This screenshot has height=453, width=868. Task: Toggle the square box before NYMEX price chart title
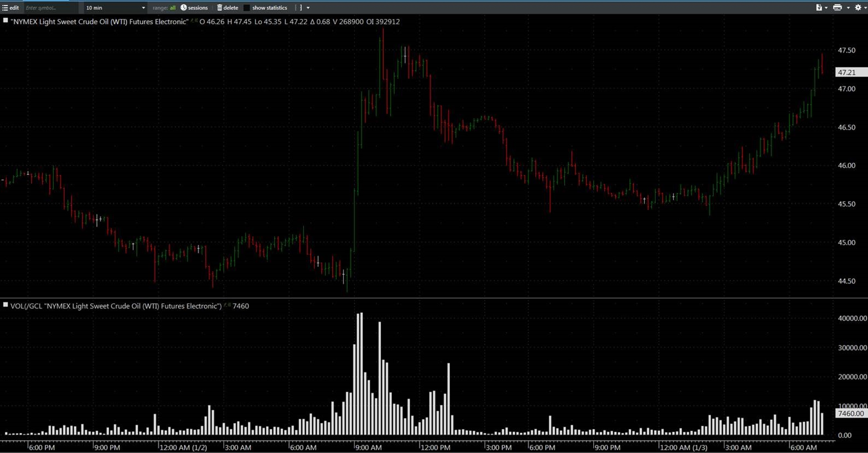click(5, 20)
